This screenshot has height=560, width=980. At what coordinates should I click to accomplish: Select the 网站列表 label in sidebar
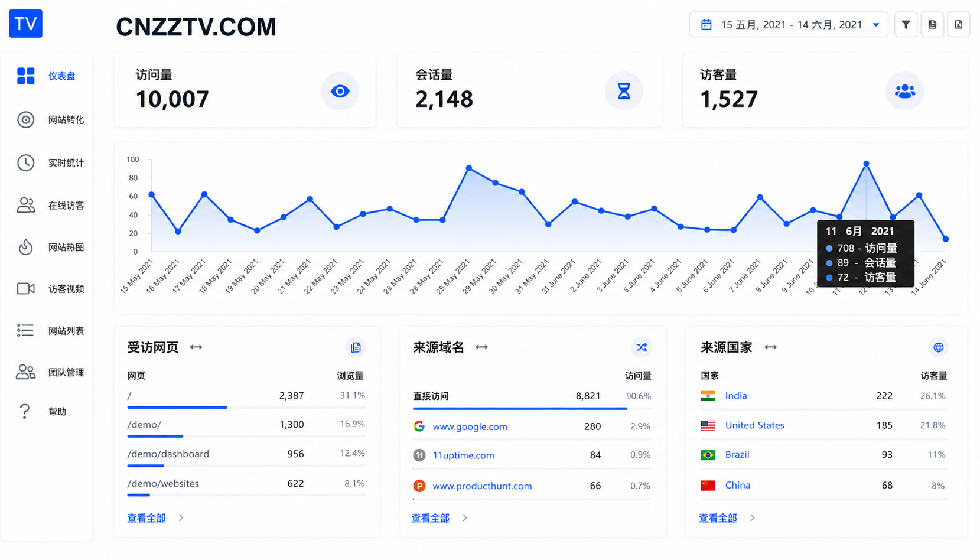pos(66,331)
